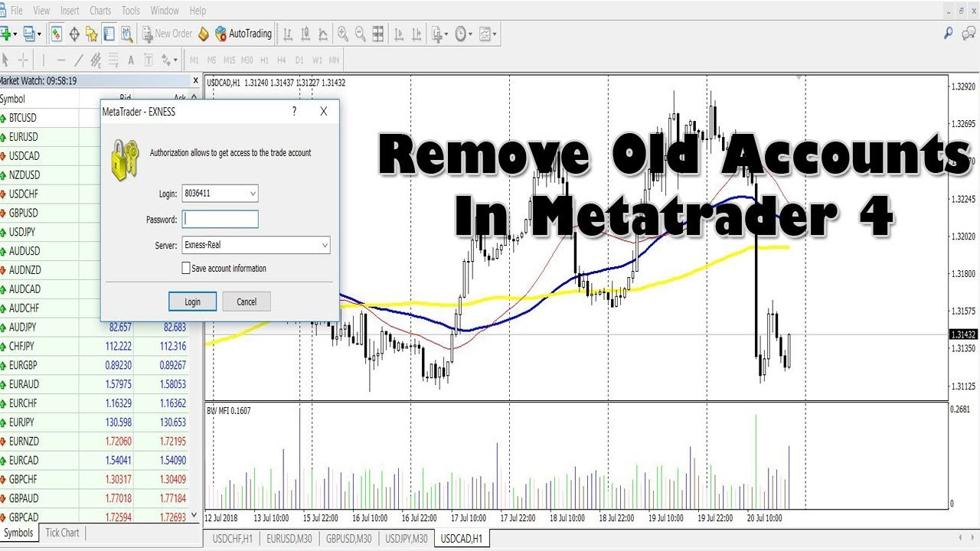Switch to the EURUSD,M30 chart tab

tap(289, 539)
